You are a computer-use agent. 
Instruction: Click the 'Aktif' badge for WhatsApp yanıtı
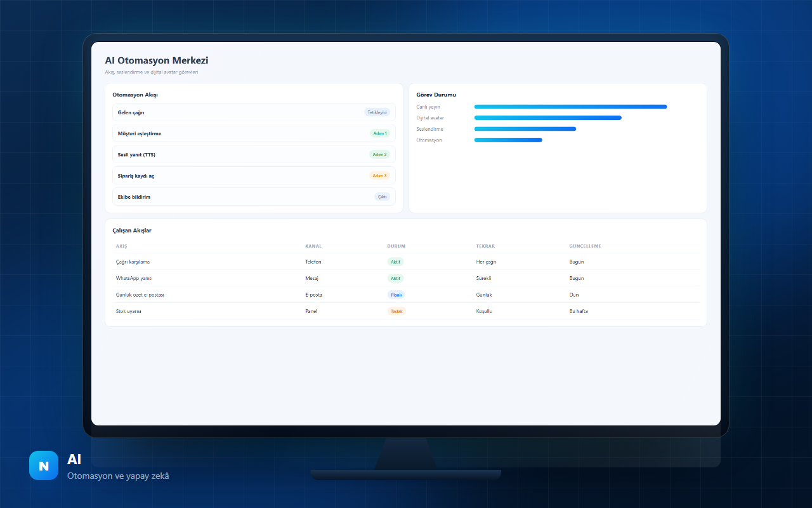click(x=396, y=278)
